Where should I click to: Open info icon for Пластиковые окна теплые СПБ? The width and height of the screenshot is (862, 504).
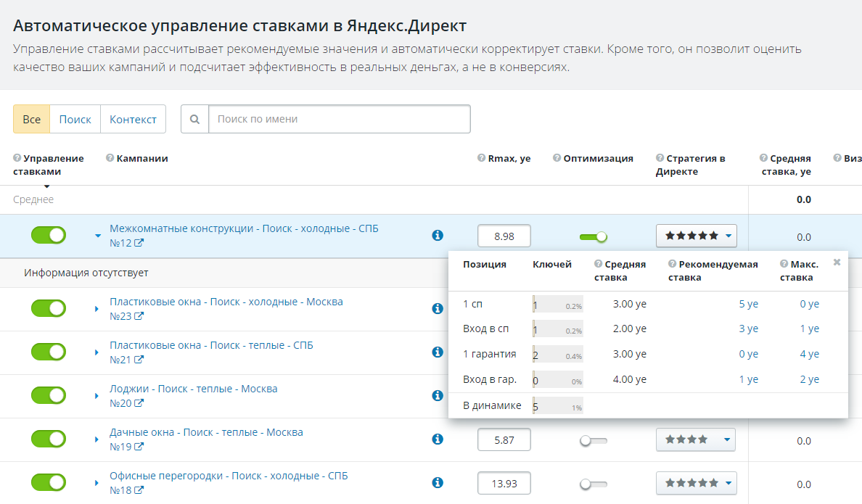[x=438, y=352]
